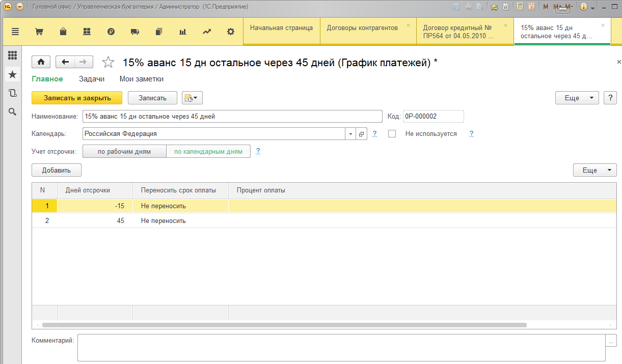Click 'Записать и закрыть' button
The height and width of the screenshot is (364, 622).
pos(77,98)
